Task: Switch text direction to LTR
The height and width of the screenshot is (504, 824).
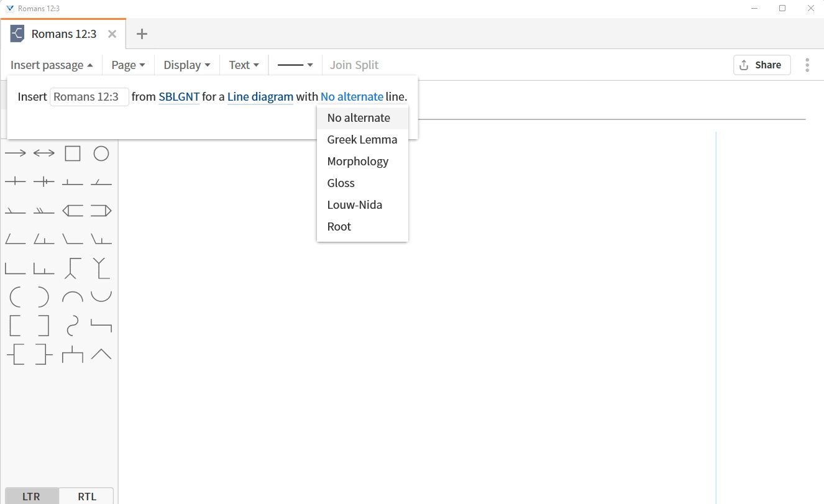Action: pyautogui.click(x=30, y=496)
